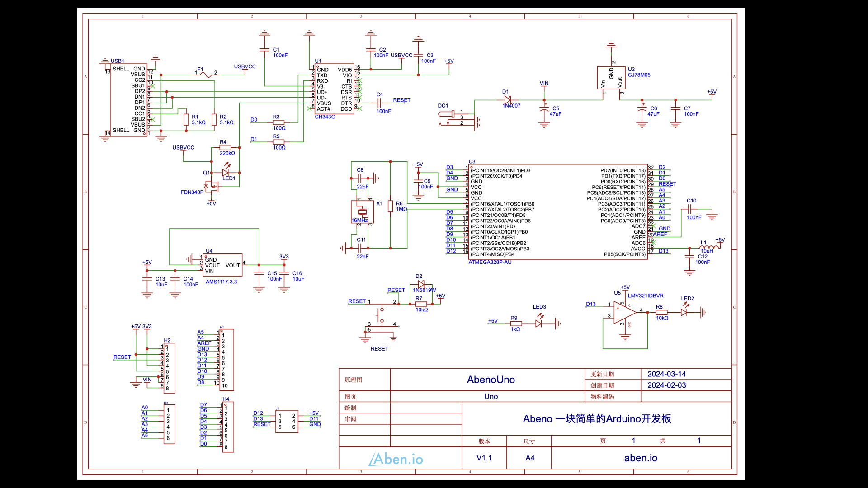Select the CJ78M05 regulator U2 symbol
This screenshot has height=488, width=868.
[x=611, y=78]
